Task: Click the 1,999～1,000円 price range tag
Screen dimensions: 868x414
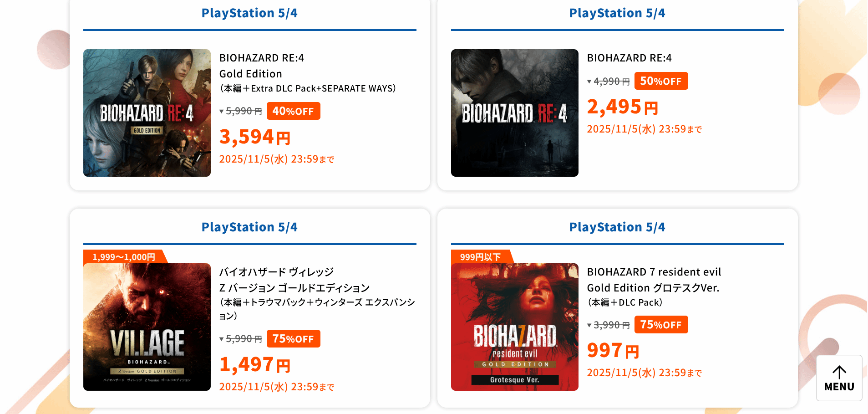Action: pos(124,257)
